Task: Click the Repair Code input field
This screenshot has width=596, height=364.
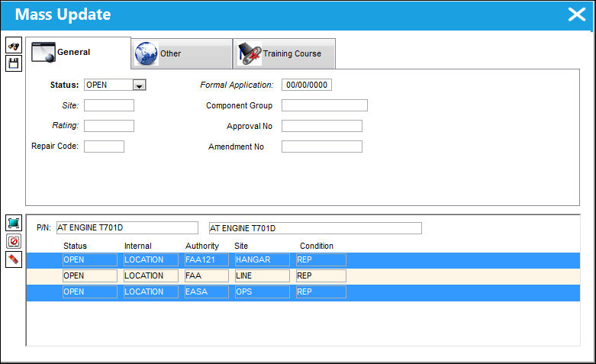Action: pos(104,147)
